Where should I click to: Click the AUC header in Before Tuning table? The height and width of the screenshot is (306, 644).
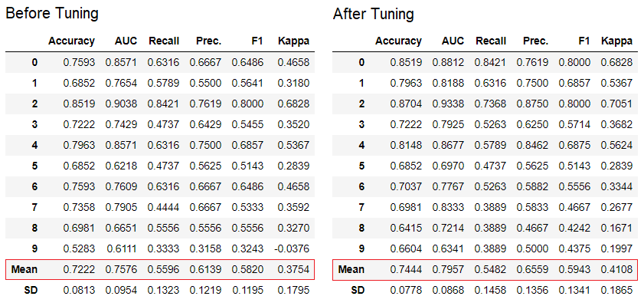click(126, 41)
